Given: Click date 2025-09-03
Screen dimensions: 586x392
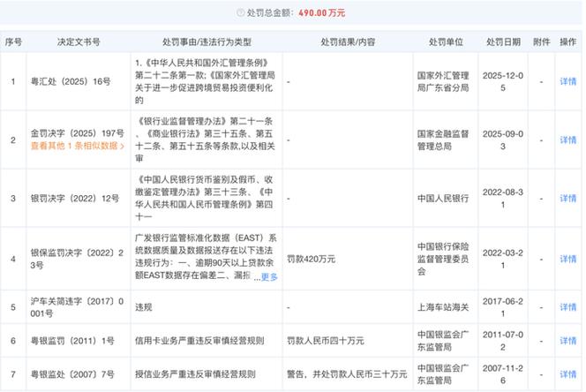Looking at the screenshot, I should [x=503, y=139].
